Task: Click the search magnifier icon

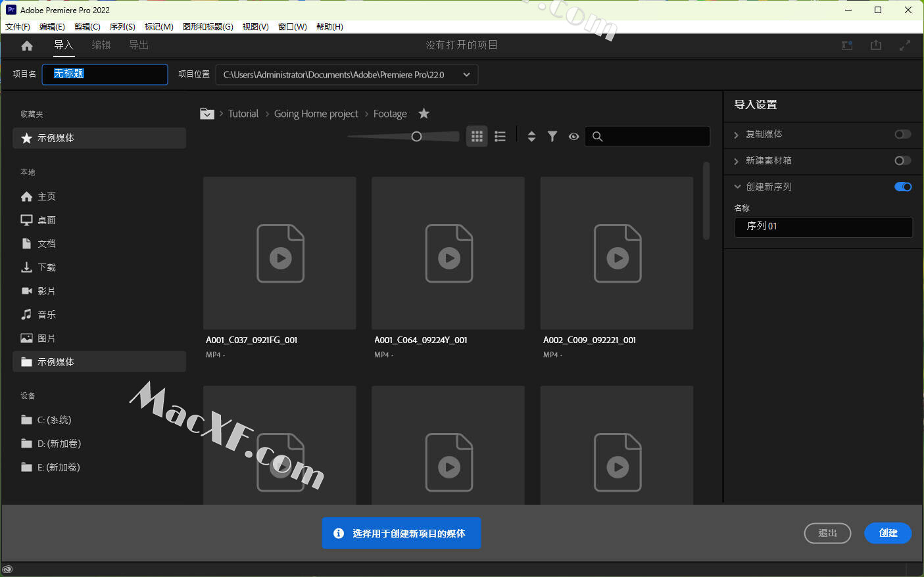Action: (x=597, y=136)
